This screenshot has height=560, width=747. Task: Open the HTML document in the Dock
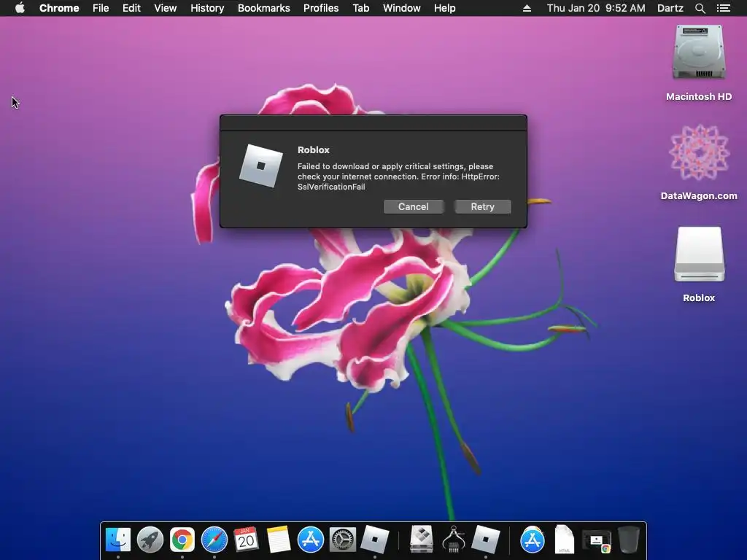tap(565, 540)
